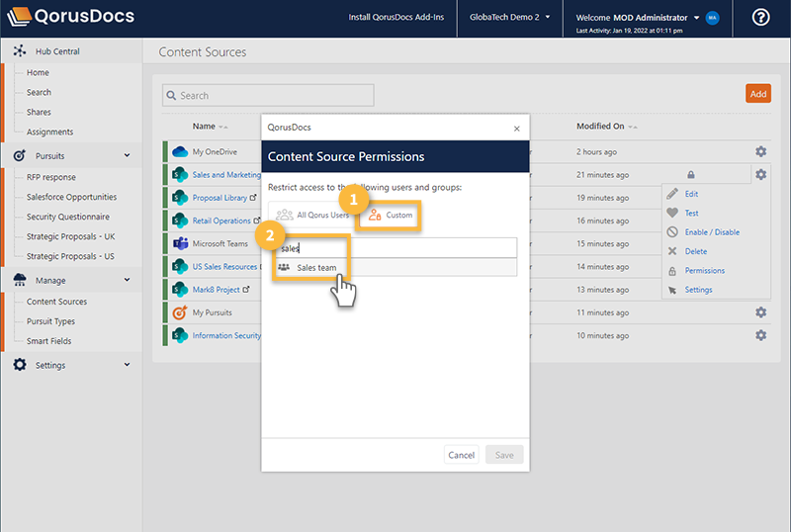Open Content Sources in sidebar
The image size is (791, 532).
[56, 302]
